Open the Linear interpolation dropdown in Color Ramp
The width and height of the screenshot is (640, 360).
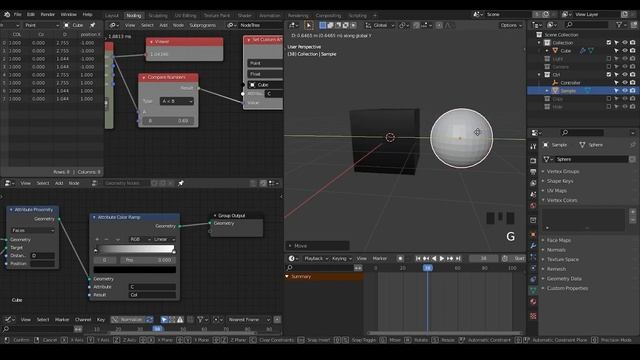point(164,239)
